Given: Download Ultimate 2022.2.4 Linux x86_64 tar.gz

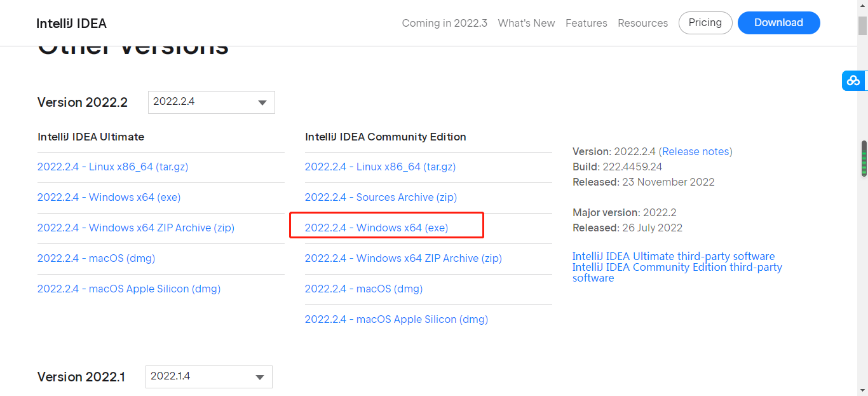Looking at the screenshot, I should (x=113, y=167).
